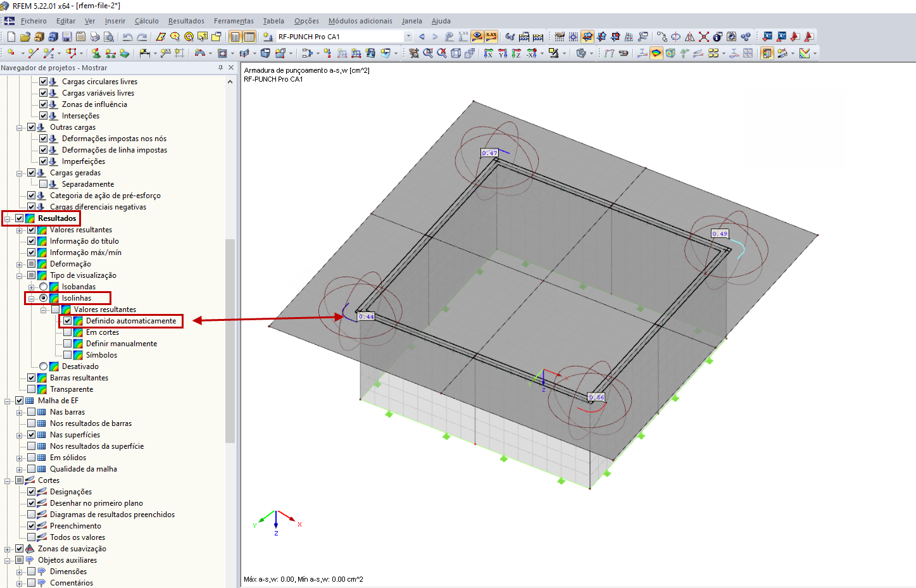This screenshot has height=588, width=916.
Task: Open a file with the folder icon
Action: (25, 37)
